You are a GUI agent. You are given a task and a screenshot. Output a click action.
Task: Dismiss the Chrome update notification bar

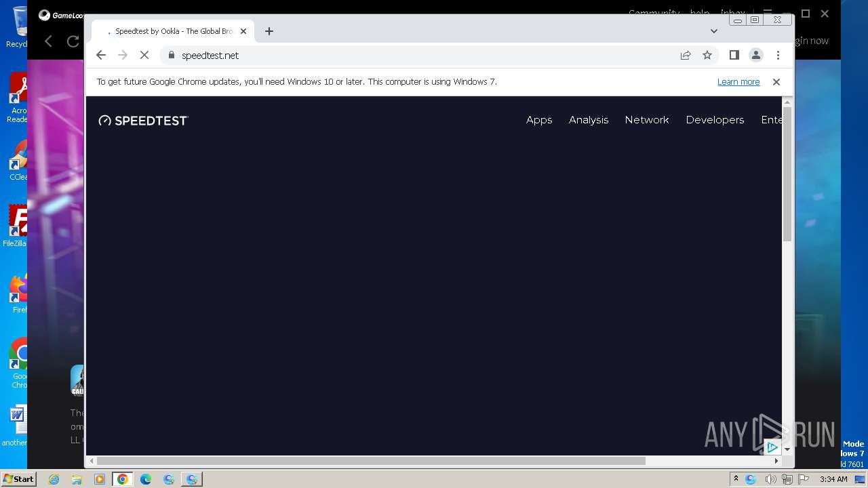pos(776,81)
